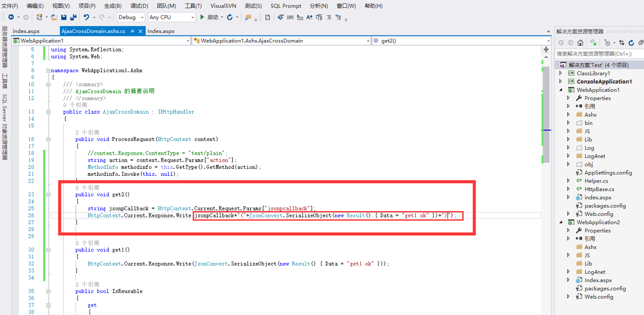Open the 工具(T) menu
644x315 pixels.
pyautogui.click(x=193, y=6)
